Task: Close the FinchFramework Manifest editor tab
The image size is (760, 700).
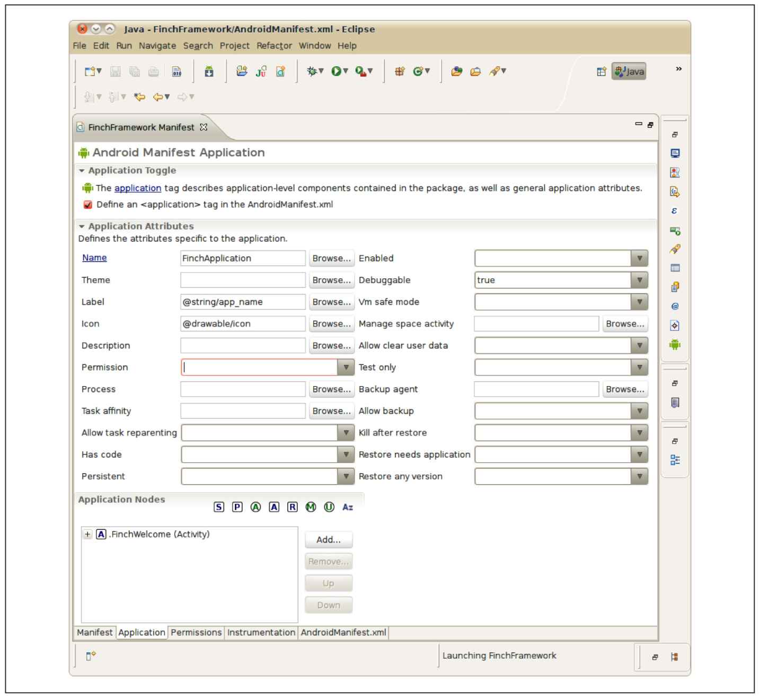Action: click(x=204, y=127)
